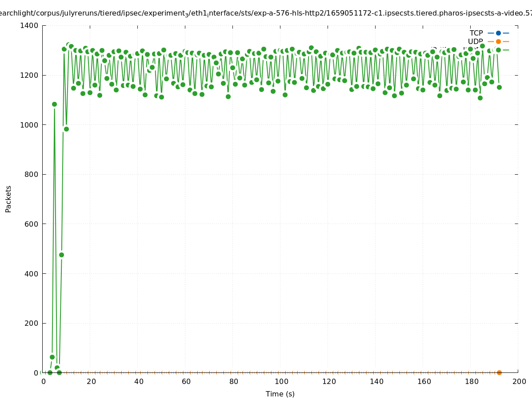Click the file path title at the top
The width and height of the screenshot is (532, 400).
[266, 13]
